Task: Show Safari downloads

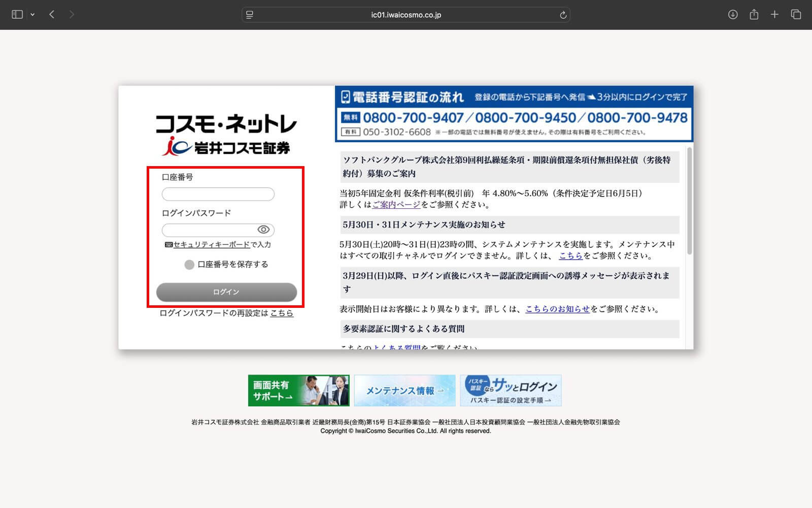Action: tap(733, 15)
